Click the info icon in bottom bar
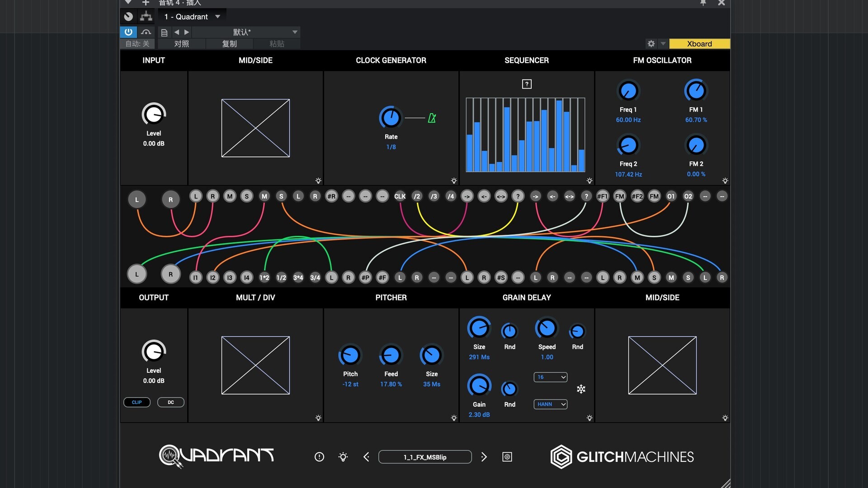 [319, 457]
